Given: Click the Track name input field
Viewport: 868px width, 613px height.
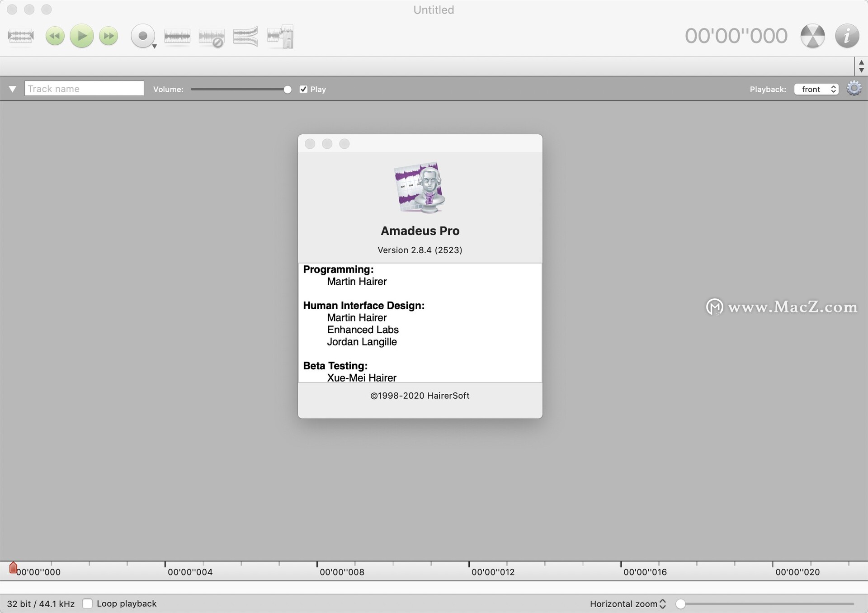Looking at the screenshot, I should point(84,88).
